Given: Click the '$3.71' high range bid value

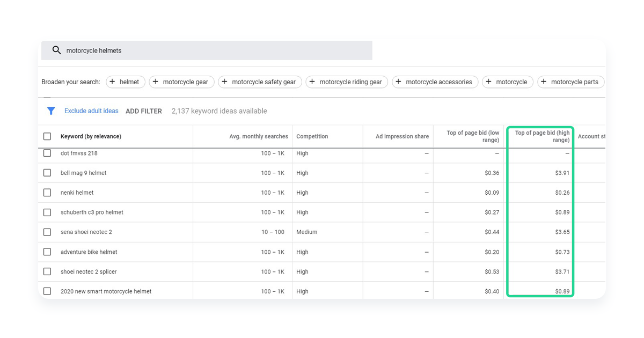Looking at the screenshot, I should (562, 271).
